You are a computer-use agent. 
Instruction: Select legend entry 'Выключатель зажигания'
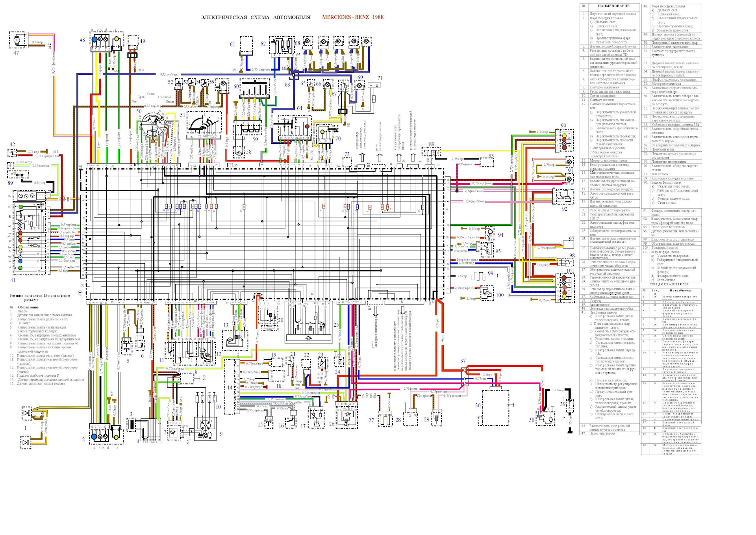(x=670, y=47)
